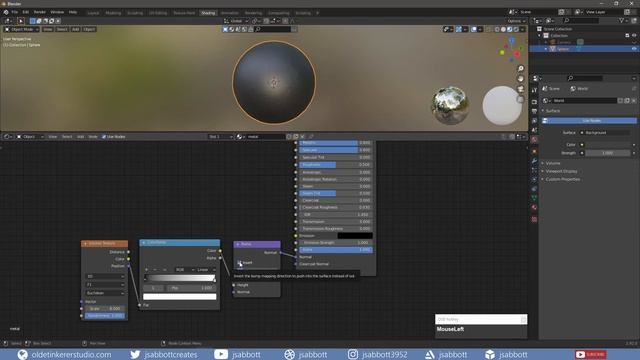Toggle the snapping magnet icon
Image resolution: width=640 pixels, height=360 pixels.
pos(266,21)
